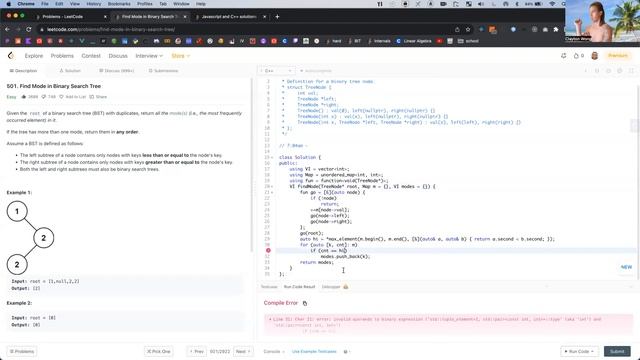Image resolution: width=640 pixels, height=360 pixels.
Task: Open the YouTube bookmark icon
Action: (x=439, y=41)
